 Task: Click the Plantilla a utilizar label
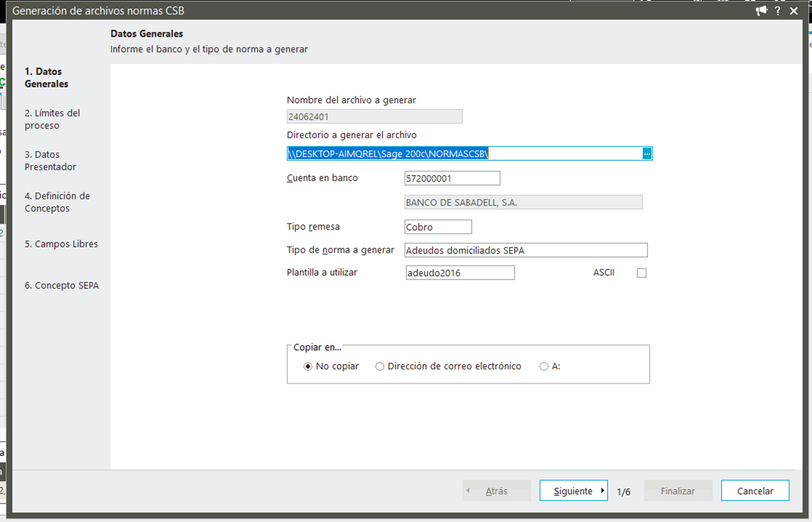click(x=322, y=273)
